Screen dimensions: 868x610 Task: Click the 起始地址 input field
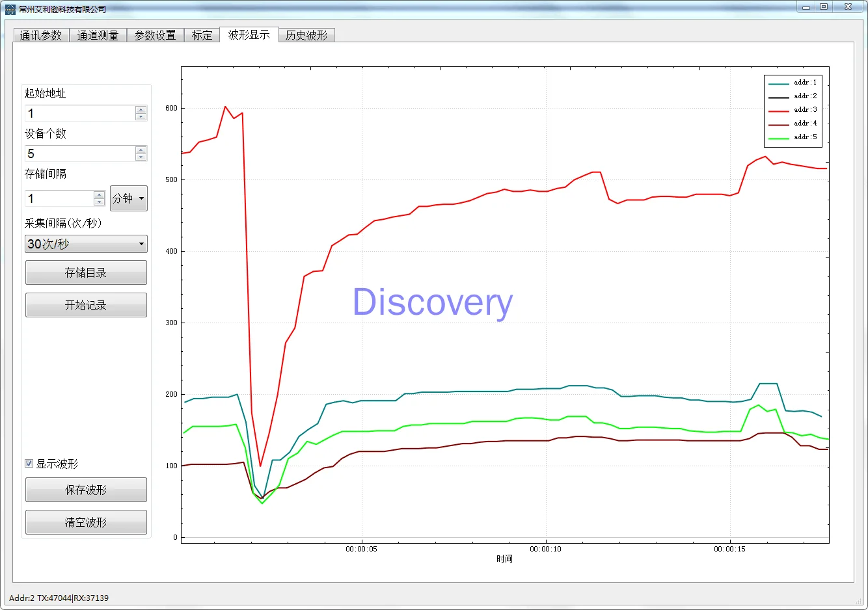[79, 113]
